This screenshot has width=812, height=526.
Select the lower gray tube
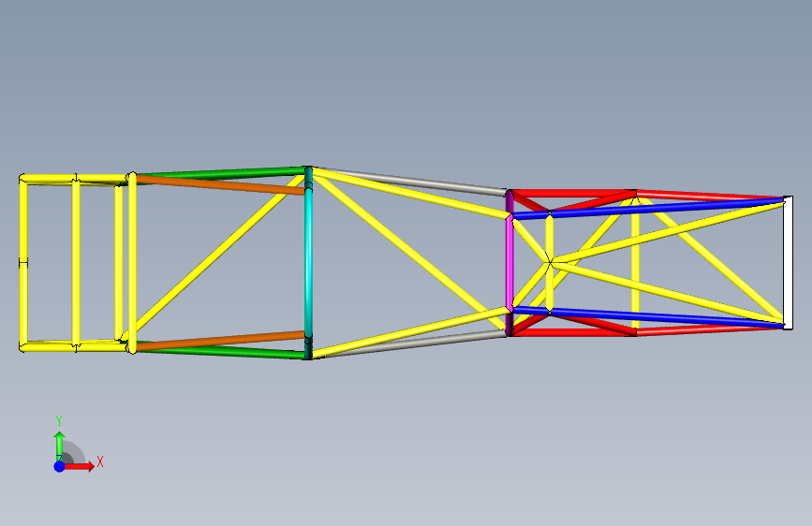(414, 343)
